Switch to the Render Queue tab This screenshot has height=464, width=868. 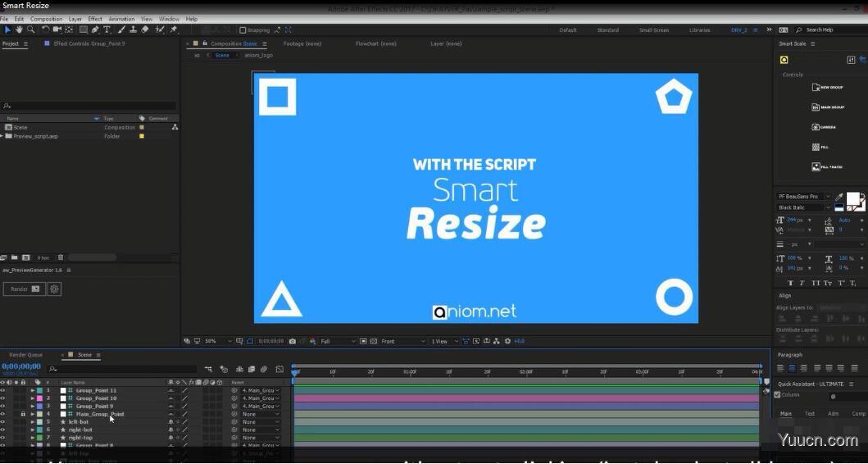pyautogui.click(x=25, y=355)
